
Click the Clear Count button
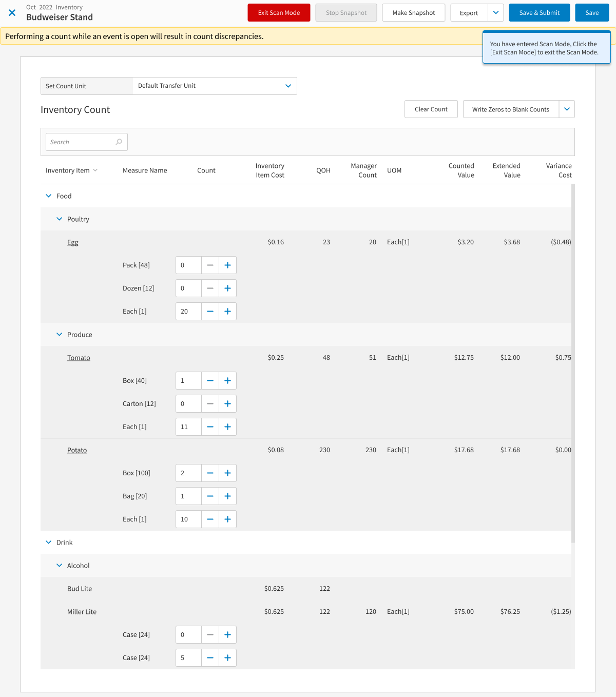point(431,109)
